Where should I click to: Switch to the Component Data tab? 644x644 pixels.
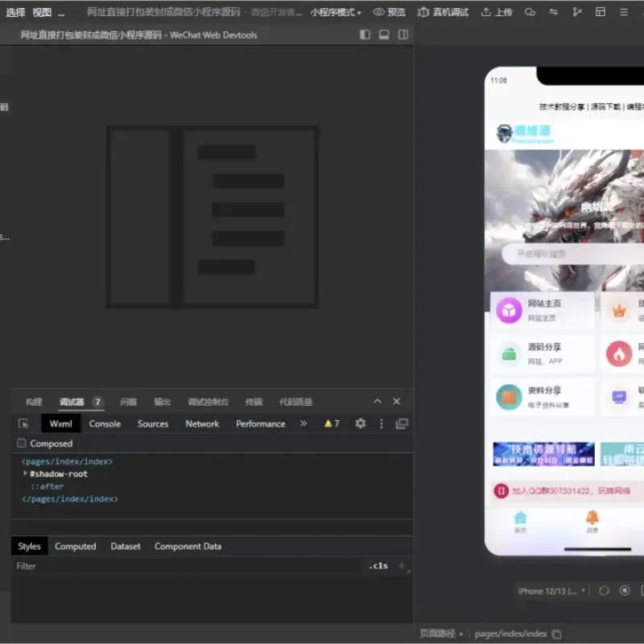(188, 547)
